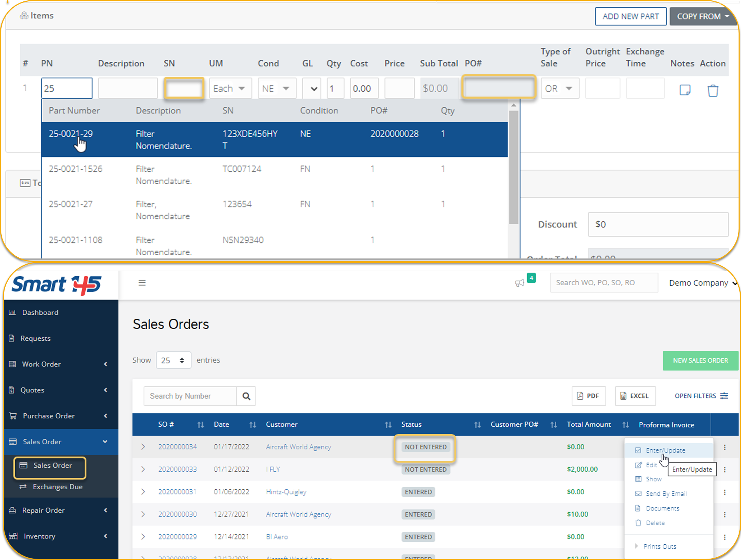Click the Search WO, PO, SO, RO field
Screen dimensions: 741x560
point(604,283)
